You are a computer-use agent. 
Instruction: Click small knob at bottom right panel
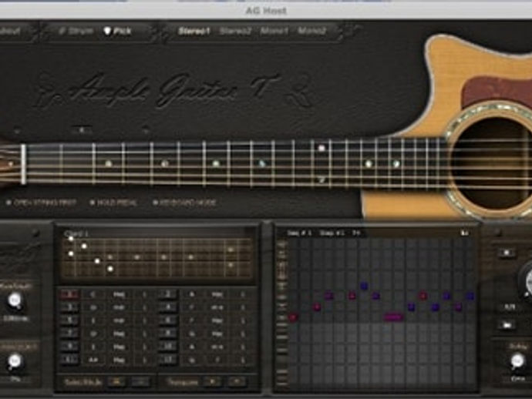pos(517,361)
